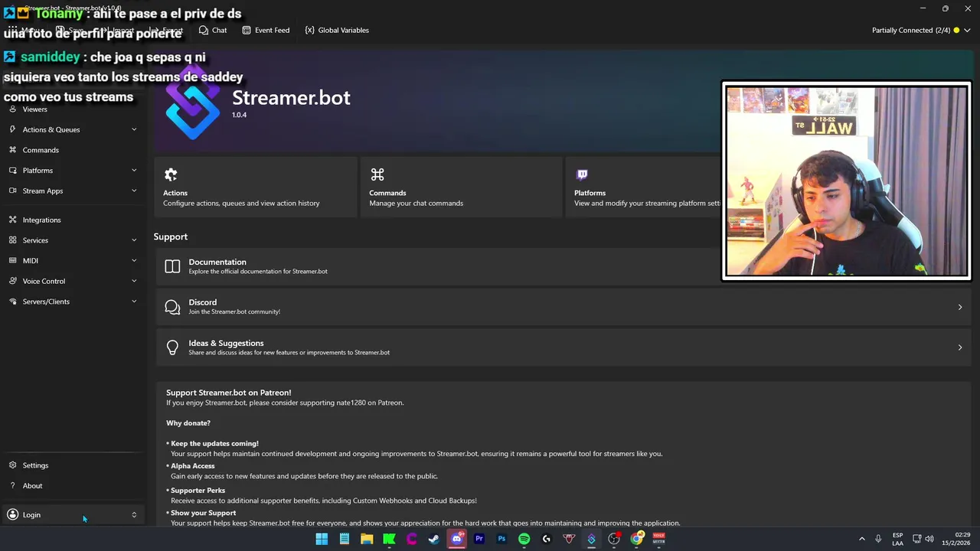Screen dimensions: 980x551
Task: Open the Commands card on dashboard
Action: point(461,187)
